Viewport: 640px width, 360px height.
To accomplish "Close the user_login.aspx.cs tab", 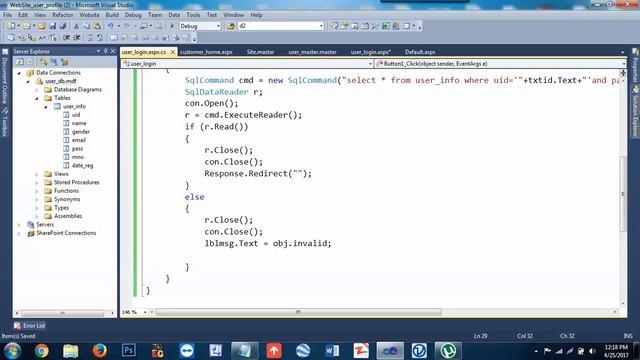I will coord(173,52).
